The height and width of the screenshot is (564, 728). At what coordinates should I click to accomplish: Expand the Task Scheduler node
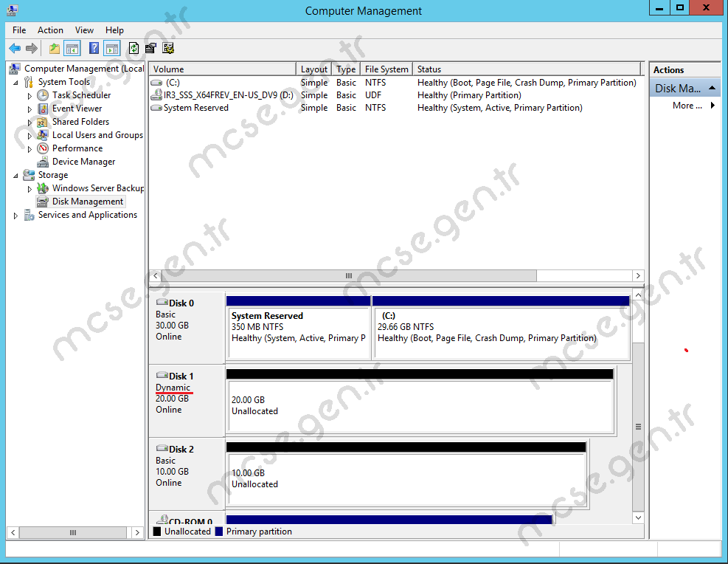coord(30,96)
